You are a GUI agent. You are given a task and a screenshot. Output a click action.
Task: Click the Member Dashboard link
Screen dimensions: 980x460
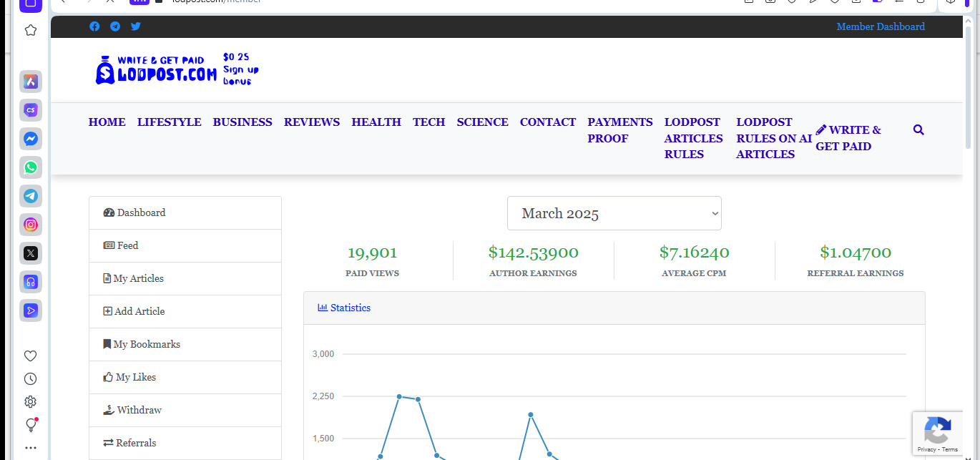click(881, 26)
